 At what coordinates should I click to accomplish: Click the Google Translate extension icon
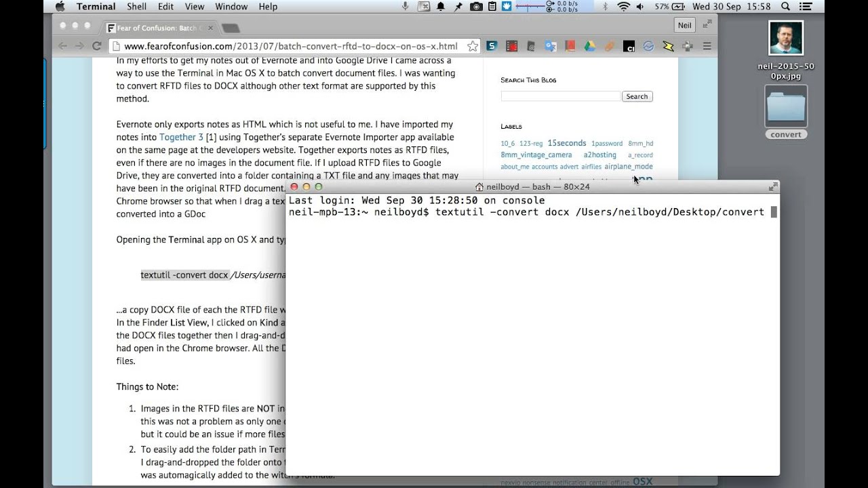[x=551, y=46]
